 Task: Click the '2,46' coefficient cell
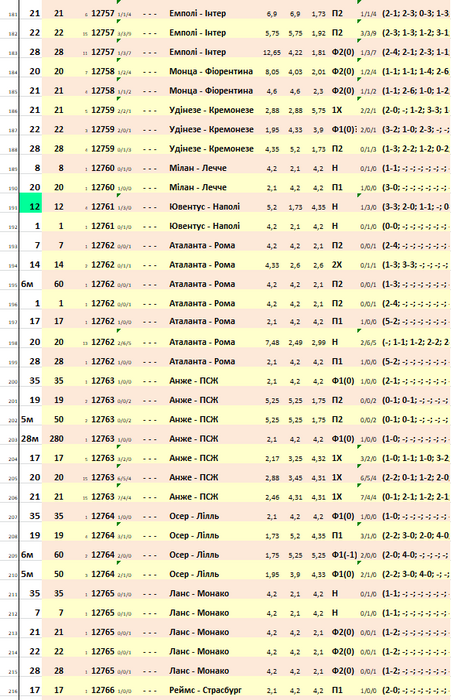[272, 497]
